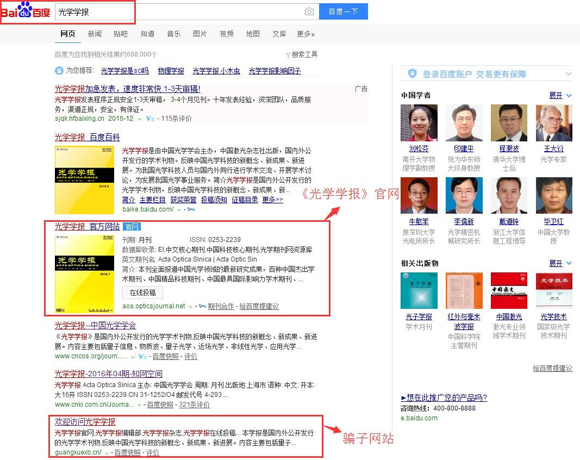Collapse the 登录百度账户 banner chevron
The height and width of the screenshot is (460, 580).
(x=569, y=74)
